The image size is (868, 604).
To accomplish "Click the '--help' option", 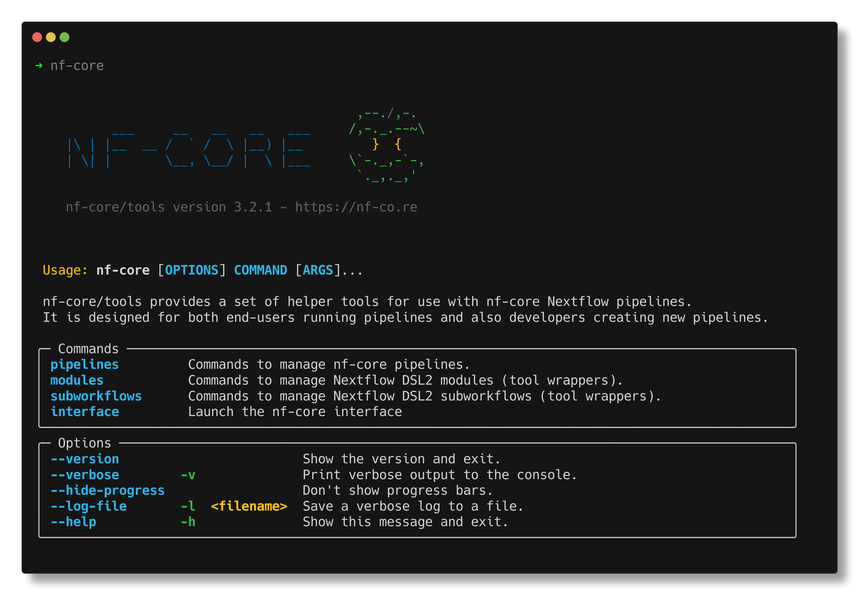I will coord(73,522).
